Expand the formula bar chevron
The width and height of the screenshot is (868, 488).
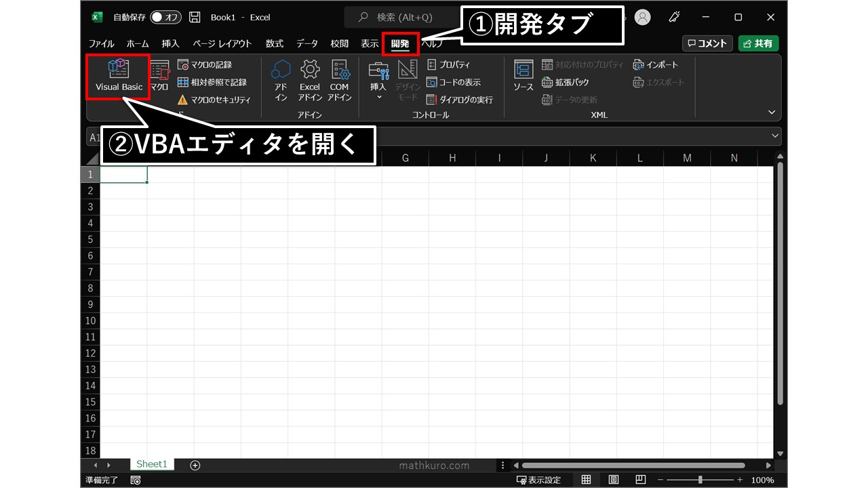pos(775,136)
